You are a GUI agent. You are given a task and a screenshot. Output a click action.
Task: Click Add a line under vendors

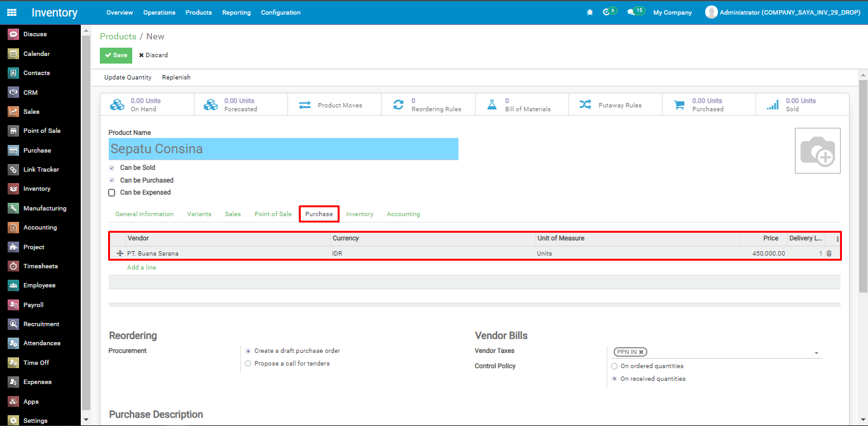(x=141, y=268)
